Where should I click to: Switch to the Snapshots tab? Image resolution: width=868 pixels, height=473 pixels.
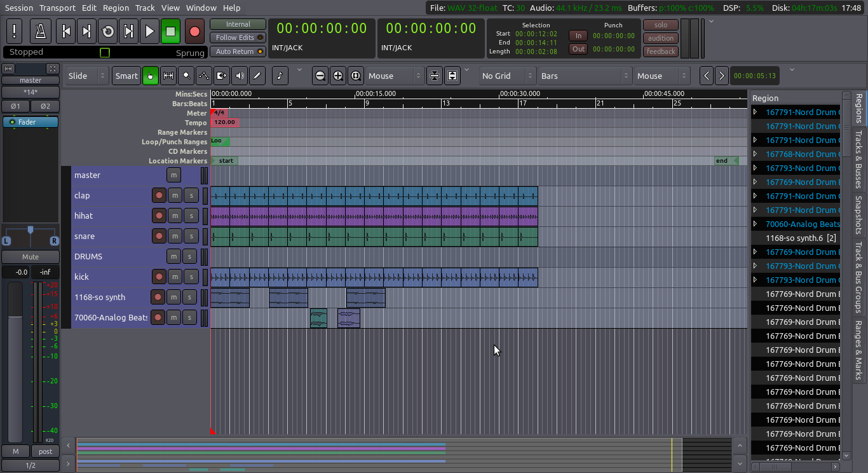858,215
